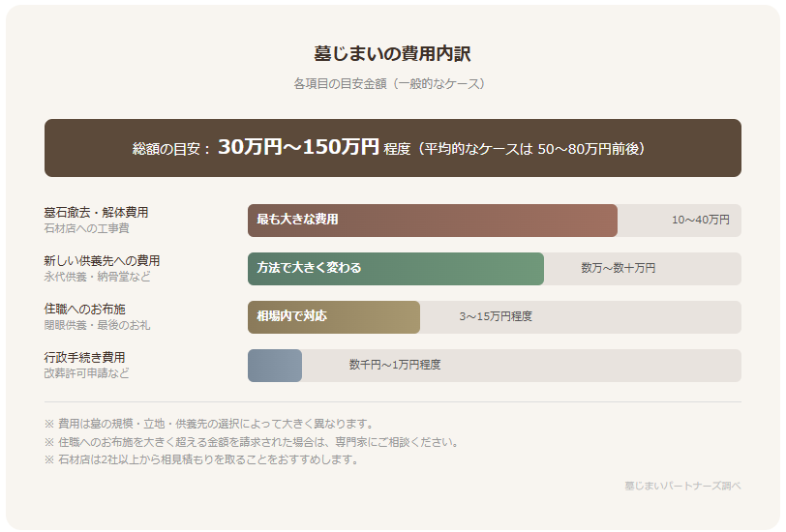This screenshot has height=532, width=786.
Task: Click the 墓石撤去・解体費用 label
Action: (96, 212)
